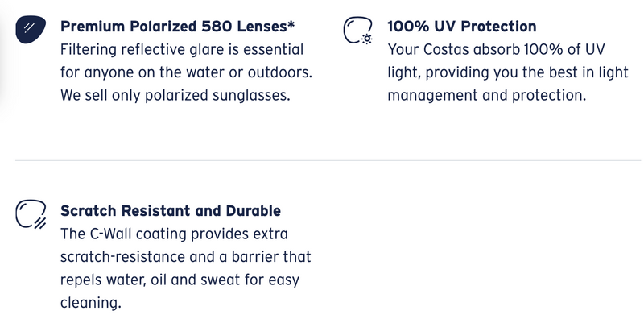
Task: Click the scratch marks on durable lens icon
Action: 39,224
